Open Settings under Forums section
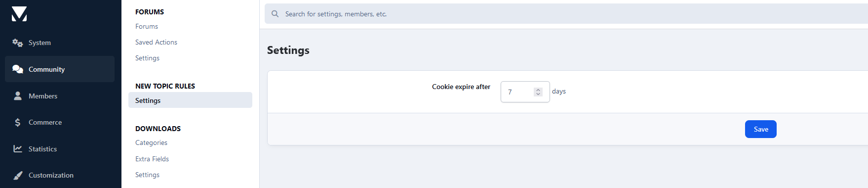This screenshot has width=868, height=188. [147, 58]
